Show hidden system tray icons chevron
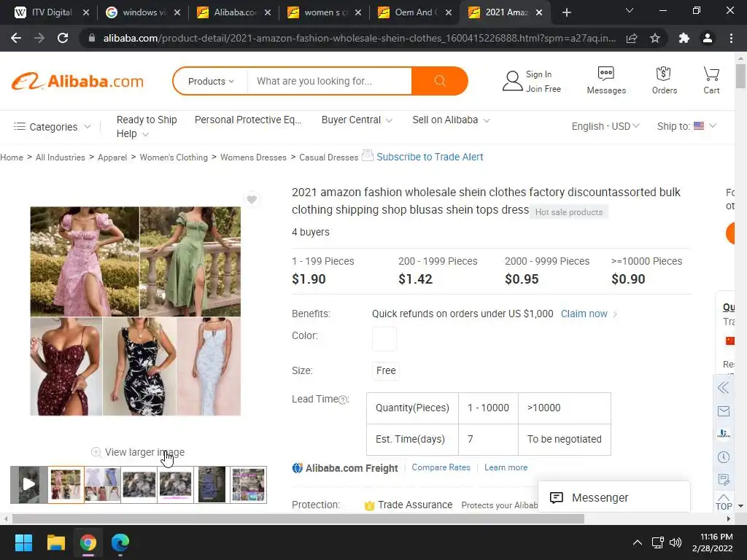The width and height of the screenshot is (747, 560). click(637, 542)
